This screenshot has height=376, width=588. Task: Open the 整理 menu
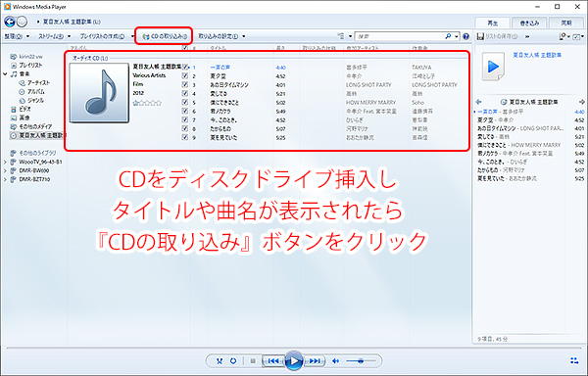pos(17,36)
